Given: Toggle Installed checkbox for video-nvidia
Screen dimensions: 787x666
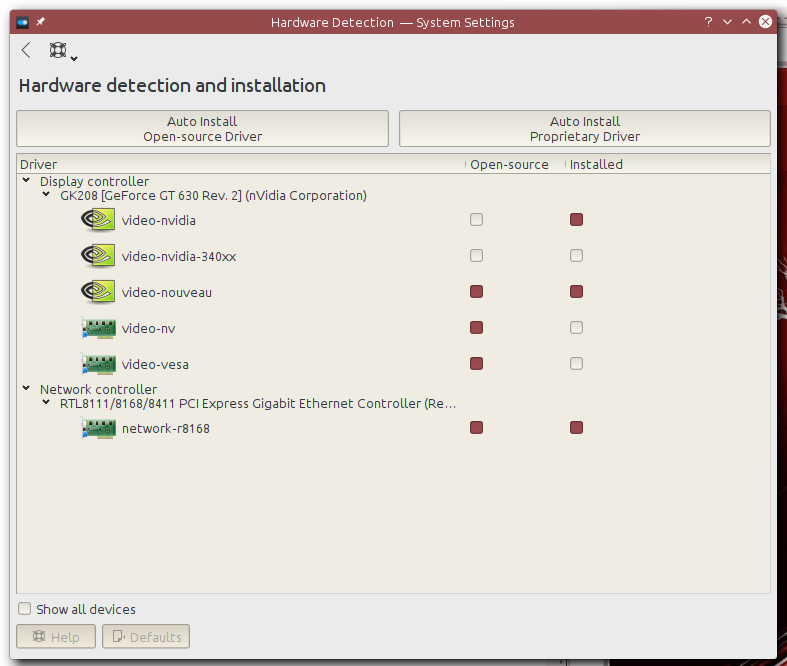Looking at the screenshot, I should (576, 220).
